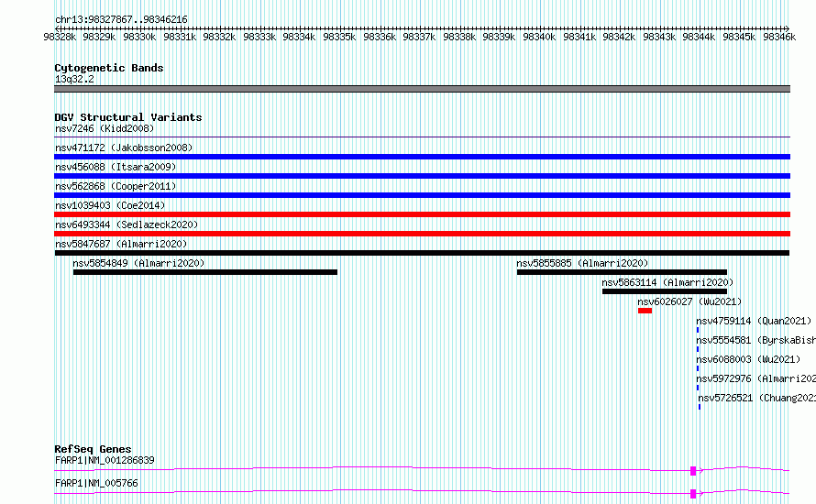This screenshot has height=504, width=816.
Task: Select the nsv1039403 (Coe2014) red bar
Action: tap(422, 214)
